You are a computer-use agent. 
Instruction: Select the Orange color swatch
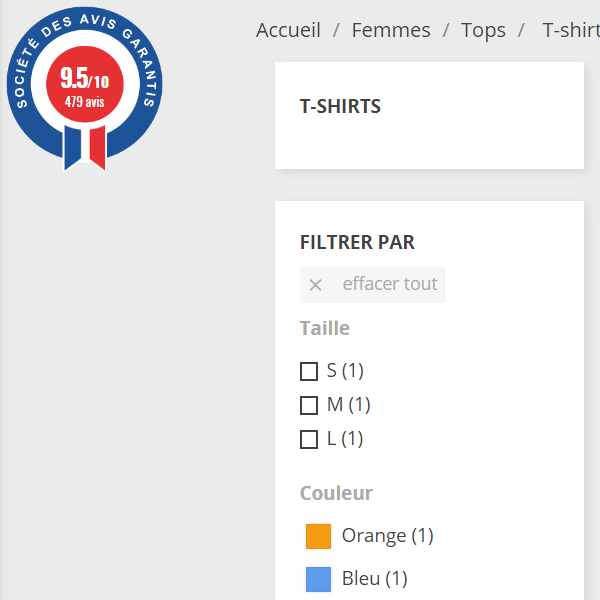click(318, 536)
